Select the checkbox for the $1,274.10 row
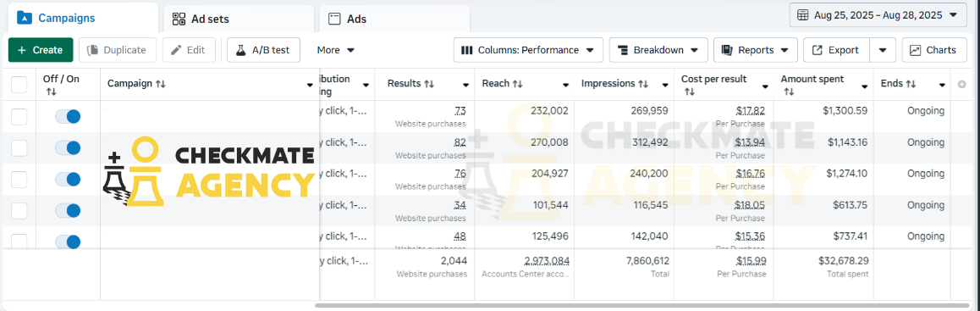Image resolution: width=980 pixels, height=311 pixels. point(19,179)
